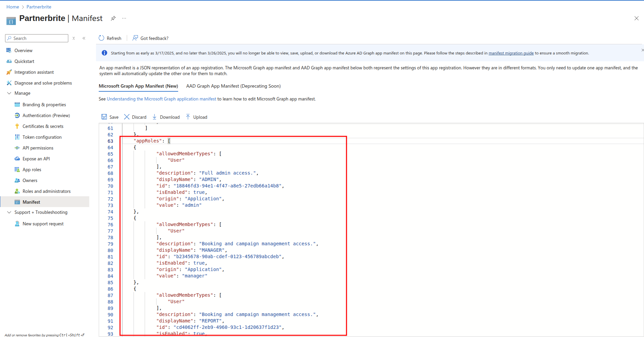Clear the sidebar search with the X icon
This screenshot has width=644, height=337.
point(74,38)
